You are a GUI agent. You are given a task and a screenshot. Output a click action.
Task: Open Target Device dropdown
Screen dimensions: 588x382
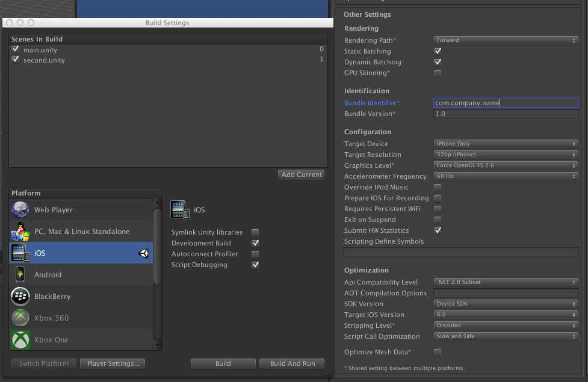pos(506,144)
